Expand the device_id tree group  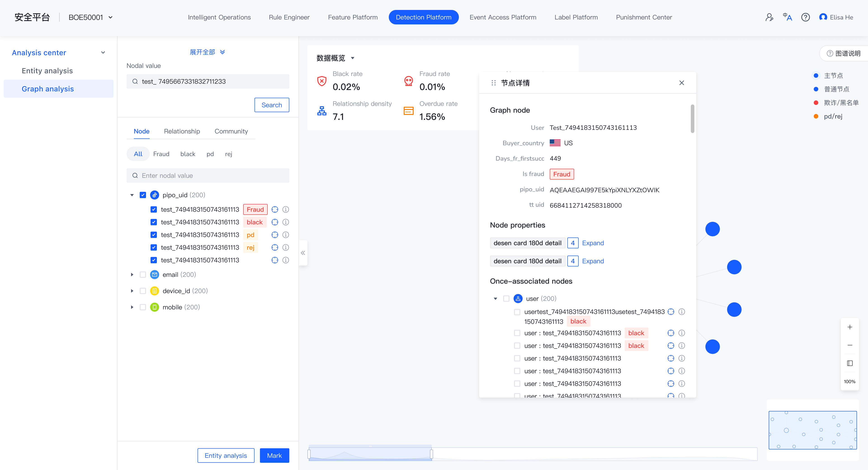132,291
